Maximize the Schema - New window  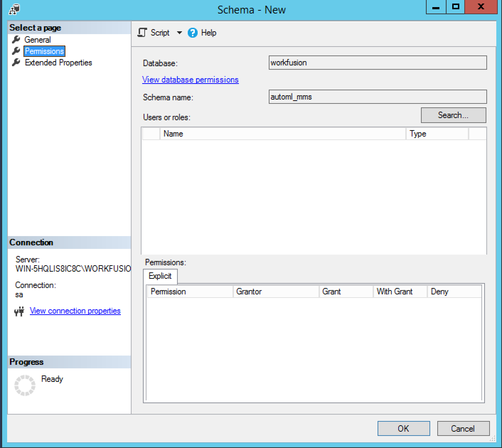(x=456, y=7)
